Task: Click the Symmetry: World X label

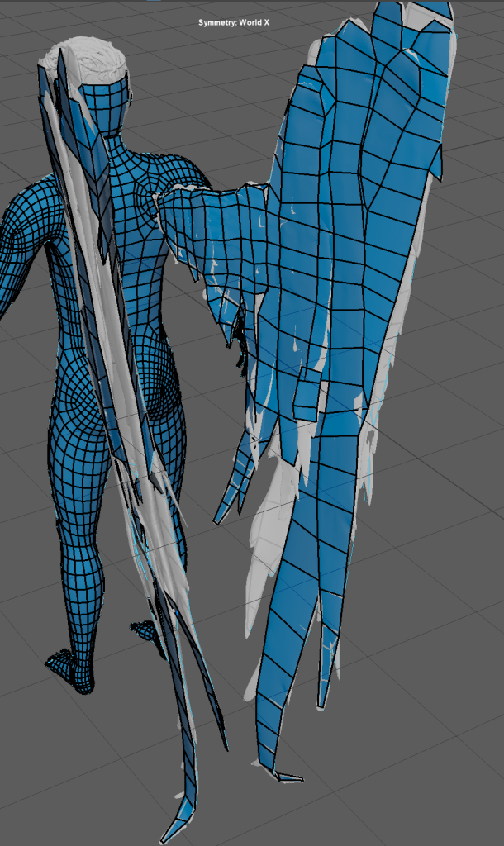Action: (234, 22)
